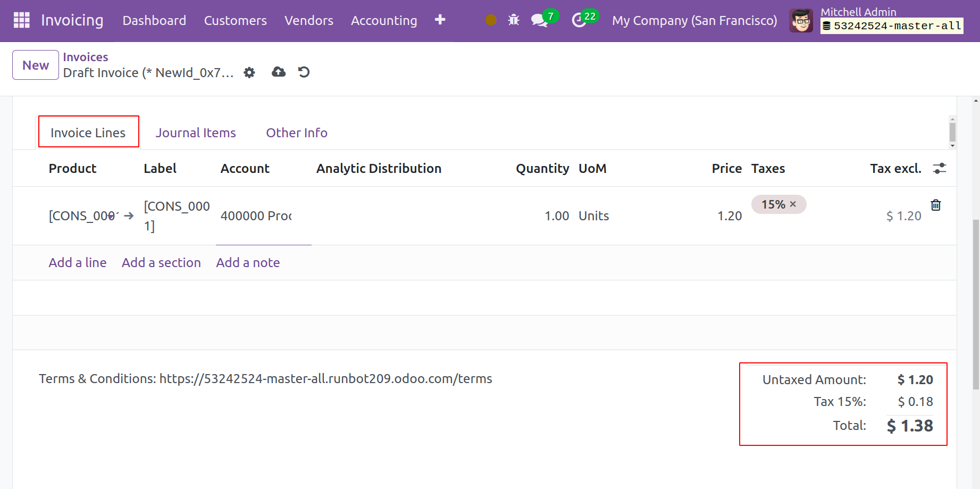The image size is (980, 489).
Task: Switch company via My Company (San Francisco)
Action: click(694, 20)
